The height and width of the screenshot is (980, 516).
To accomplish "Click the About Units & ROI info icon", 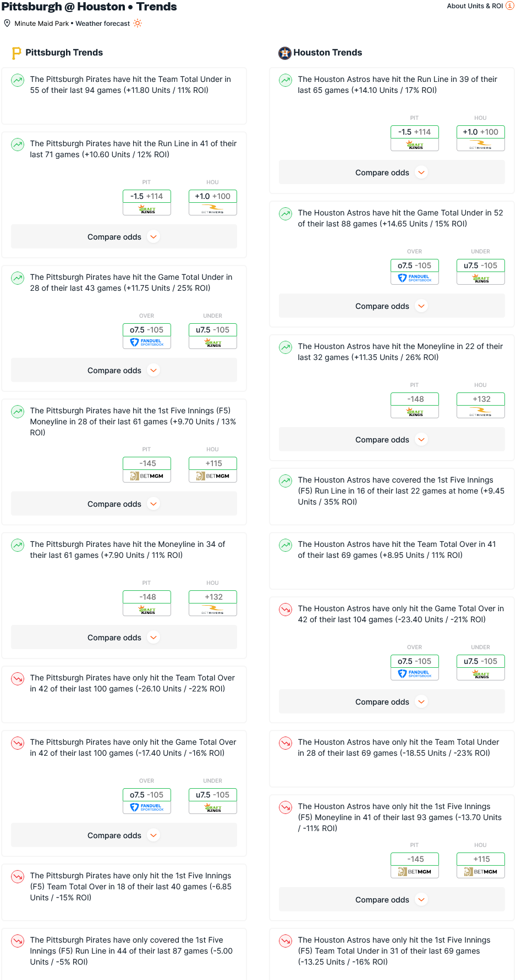I will (x=509, y=5).
